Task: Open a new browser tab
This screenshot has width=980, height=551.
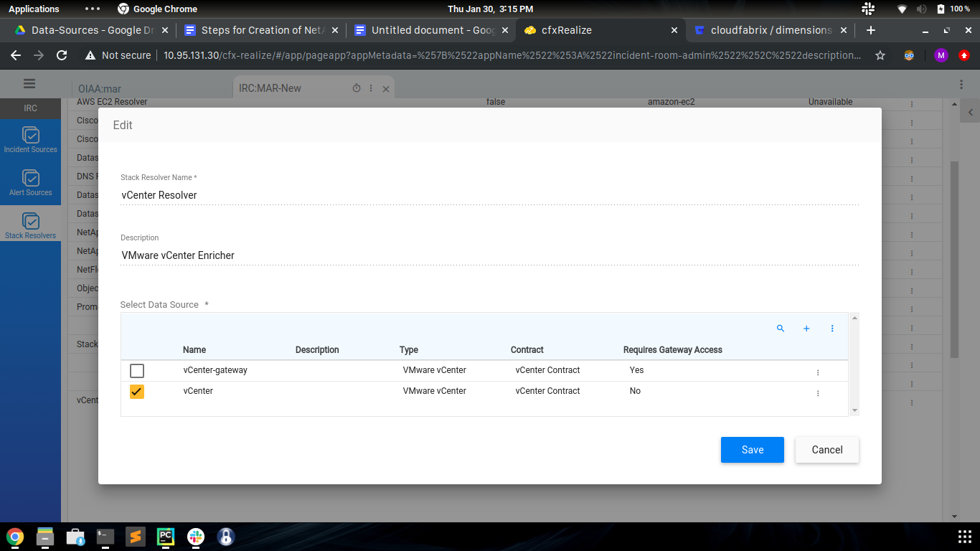Action: pyautogui.click(x=871, y=30)
